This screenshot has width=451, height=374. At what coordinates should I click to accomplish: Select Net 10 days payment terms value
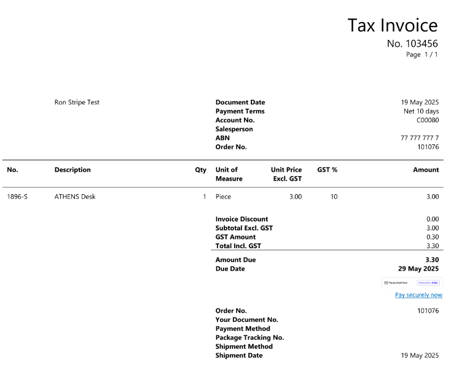pyautogui.click(x=421, y=111)
